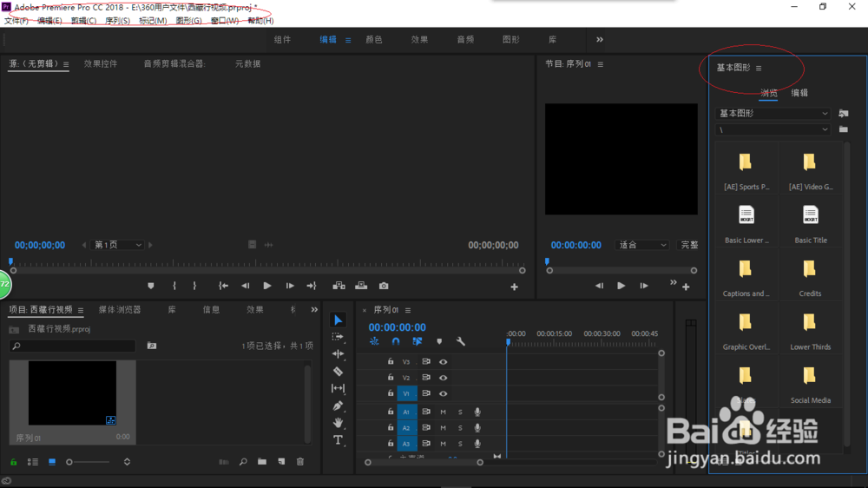868x488 pixels.
Task: Click New Item icon in project panel
Action: pos(281,461)
